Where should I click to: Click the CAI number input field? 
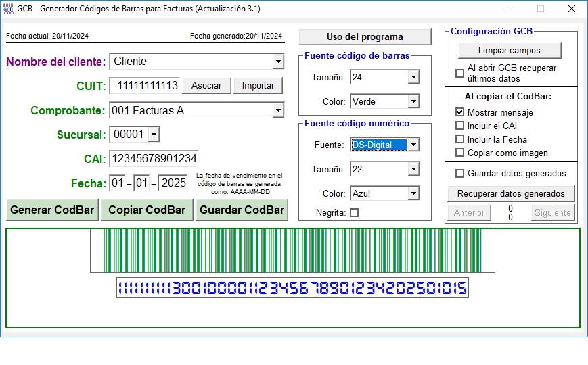pos(153,159)
